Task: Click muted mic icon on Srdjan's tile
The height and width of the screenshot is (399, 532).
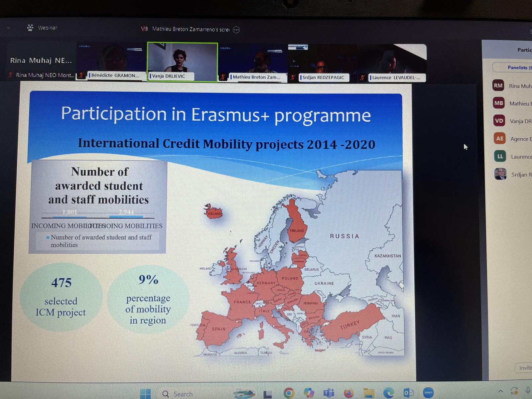Action: [x=293, y=77]
